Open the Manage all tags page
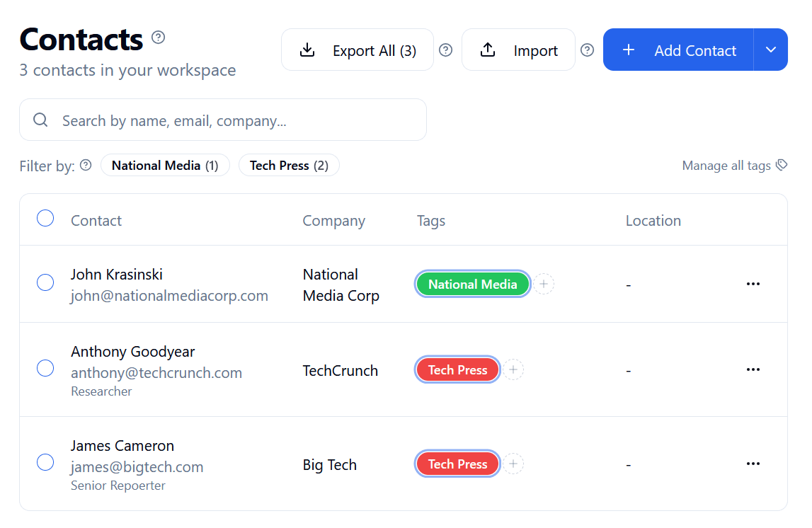The width and height of the screenshot is (812, 528). (x=726, y=165)
